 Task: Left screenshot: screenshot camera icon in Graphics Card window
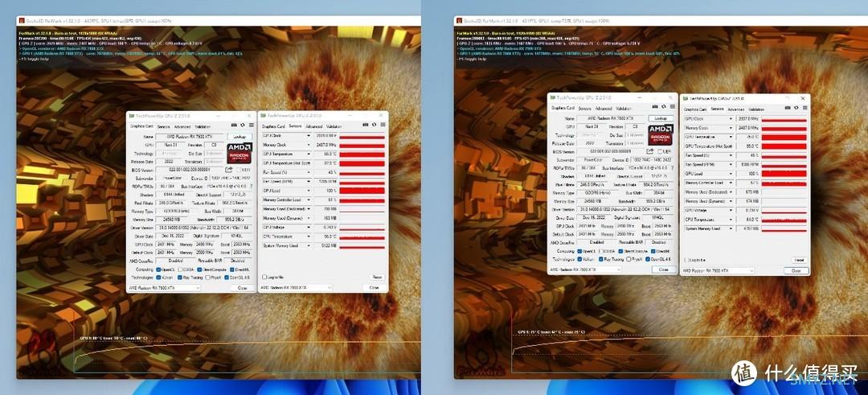[x=234, y=125]
